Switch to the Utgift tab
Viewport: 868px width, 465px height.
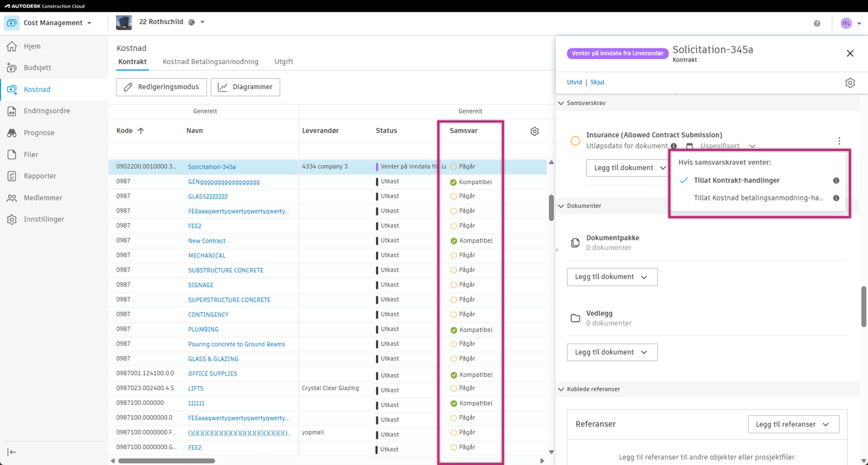click(x=284, y=62)
